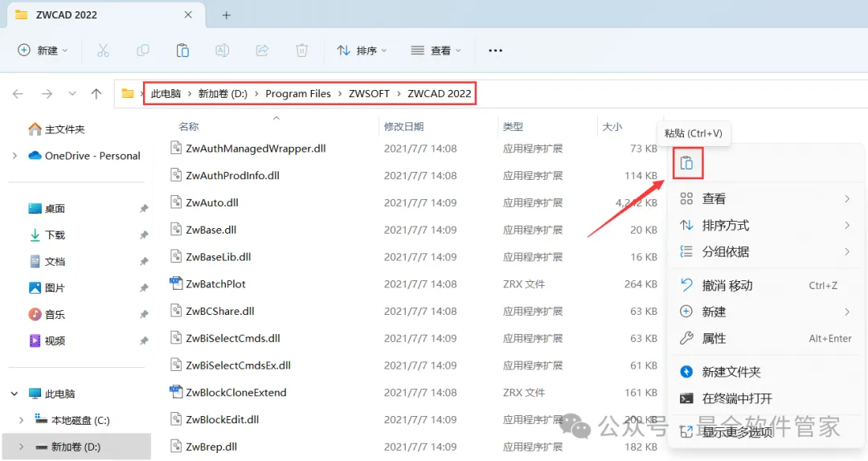Open recent locations chevron dropdown

(x=72, y=93)
